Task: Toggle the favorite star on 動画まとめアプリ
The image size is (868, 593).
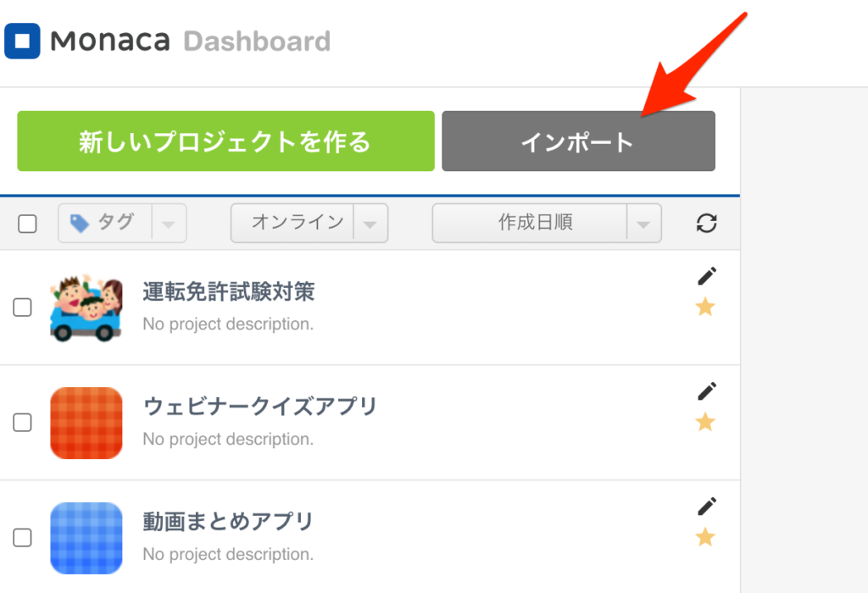Action: point(705,537)
